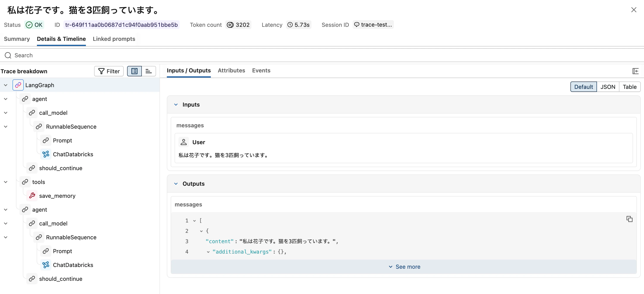Click the user message text in Inputs
The width and height of the screenshot is (644, 294).
[x=223, y=155]
